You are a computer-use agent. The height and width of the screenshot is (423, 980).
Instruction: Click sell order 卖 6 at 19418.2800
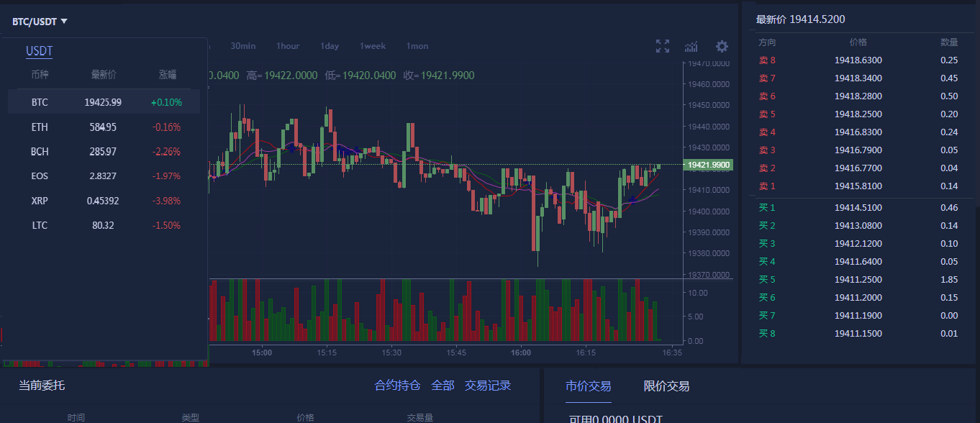pyautogui.click(x=858, y=96)
